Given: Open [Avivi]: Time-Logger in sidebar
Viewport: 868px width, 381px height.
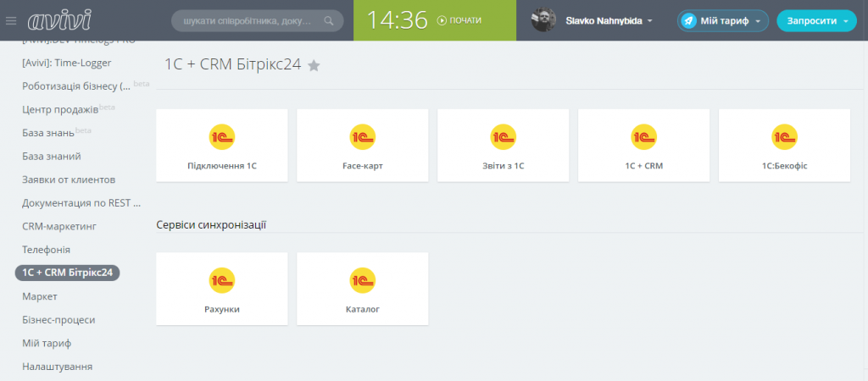Looking at the screenshot, I should [67, 63].
